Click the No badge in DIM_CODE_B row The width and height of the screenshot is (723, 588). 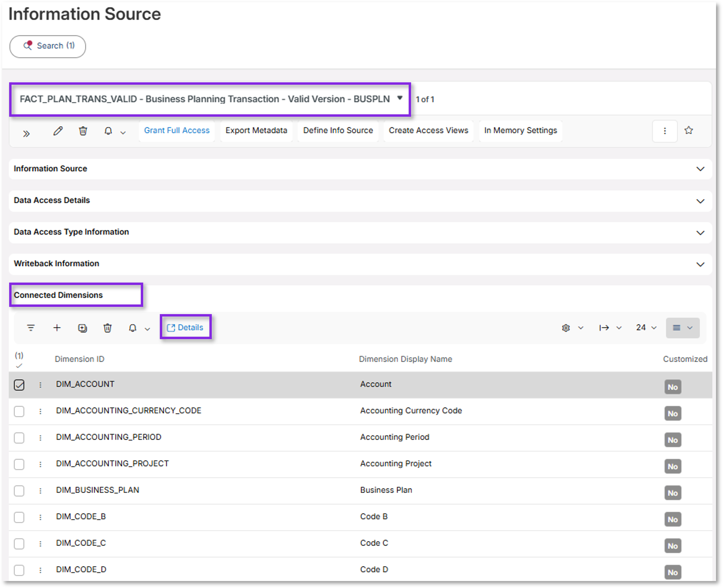pos(672,520)
